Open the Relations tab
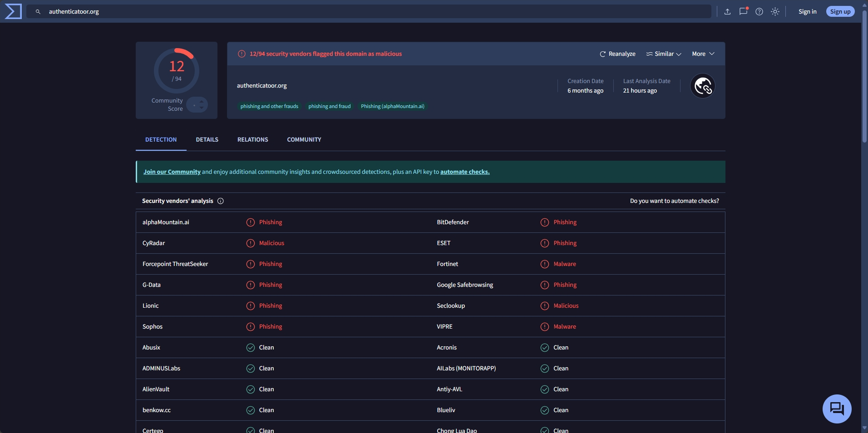This screenshot has height=433, width=868. (252, 140)
